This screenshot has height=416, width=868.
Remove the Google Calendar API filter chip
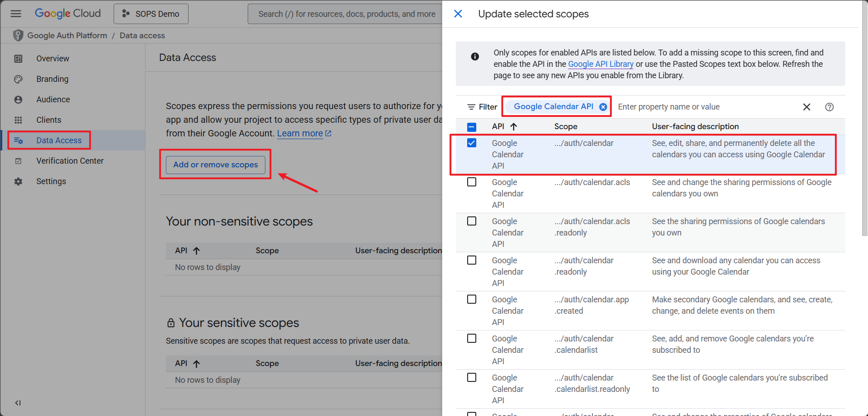(x=603, y=107)
